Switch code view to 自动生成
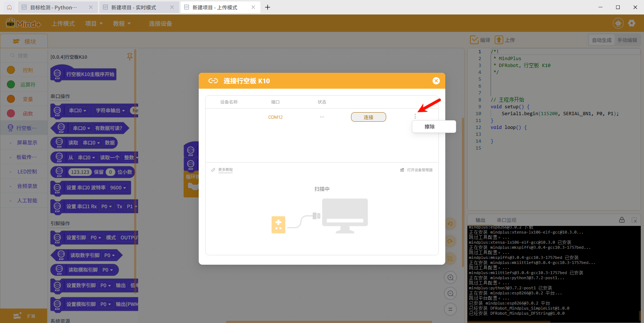 tap(602, 40)
